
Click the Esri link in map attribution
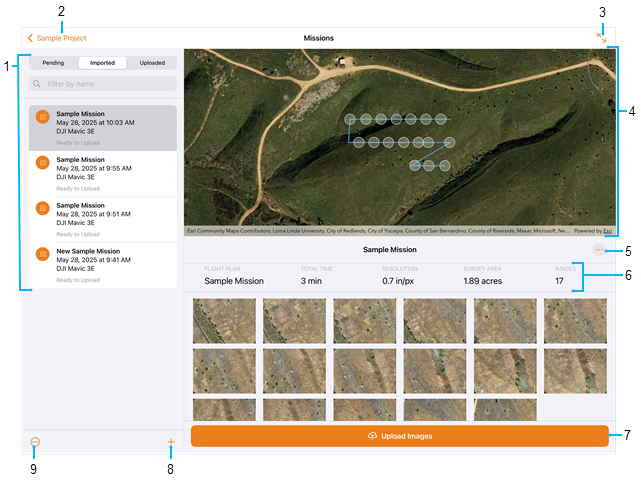(x=608, y=230)
